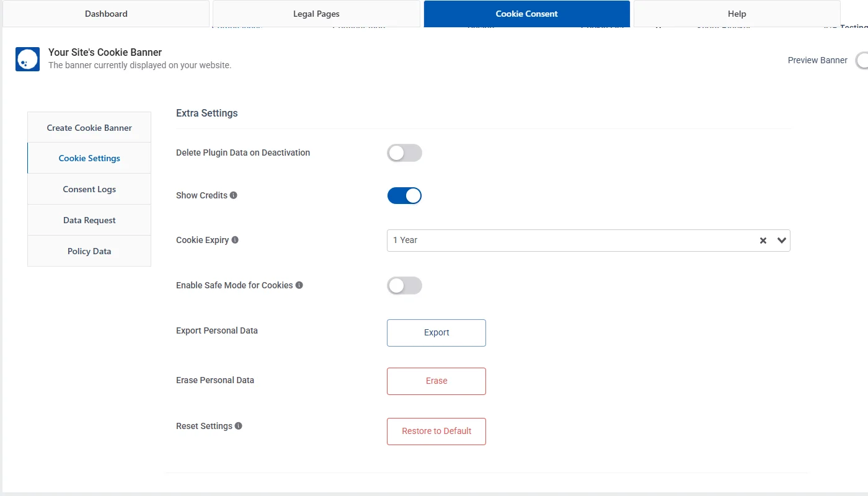This screenshot has height=496, width=868.
Task: Toggle Delete Plugin Data on Deactivation
Action: [404, 153]
